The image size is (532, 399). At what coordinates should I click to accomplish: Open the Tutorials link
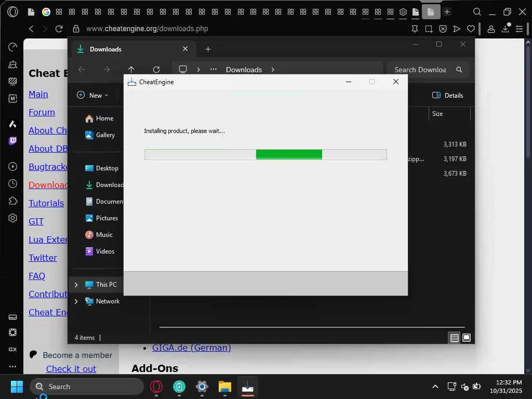pos(46,203)
